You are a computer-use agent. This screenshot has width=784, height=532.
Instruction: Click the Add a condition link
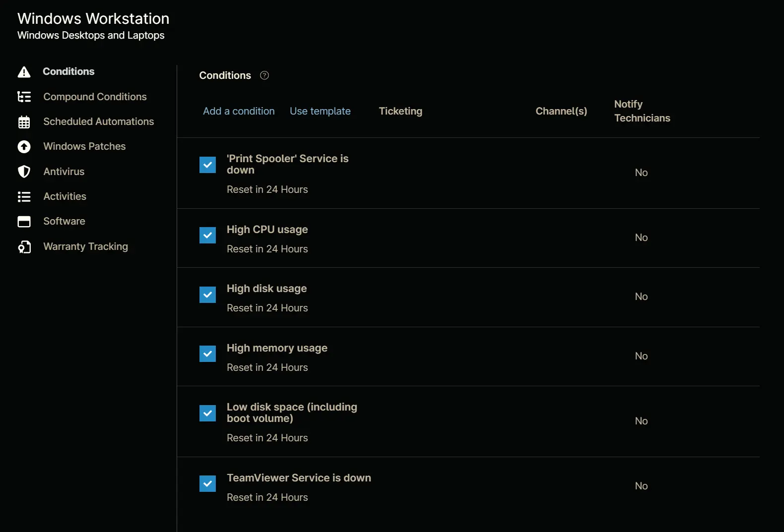pyautogui.click(x=239, y=111)
